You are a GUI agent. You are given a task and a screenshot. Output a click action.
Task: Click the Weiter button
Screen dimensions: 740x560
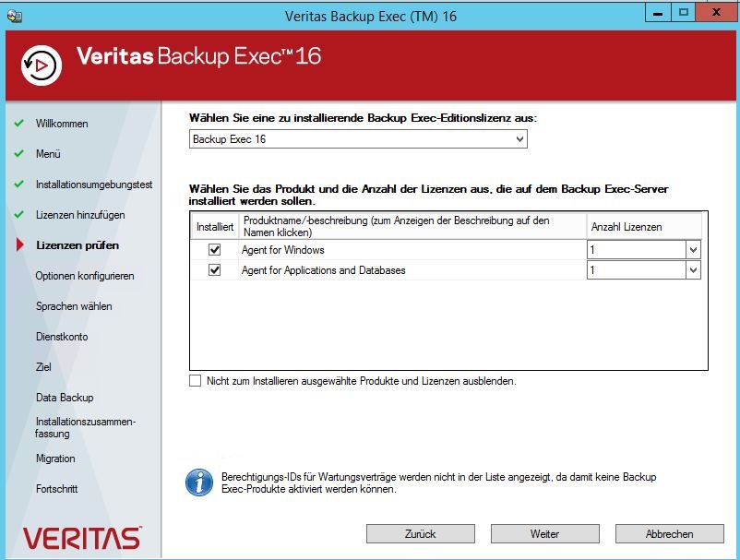[545, 534]
